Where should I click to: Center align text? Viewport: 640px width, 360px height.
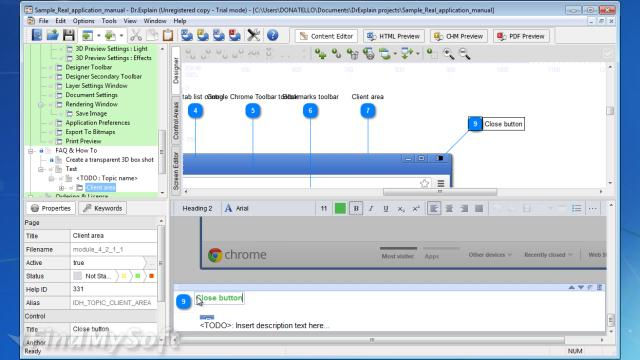[449, 209]
